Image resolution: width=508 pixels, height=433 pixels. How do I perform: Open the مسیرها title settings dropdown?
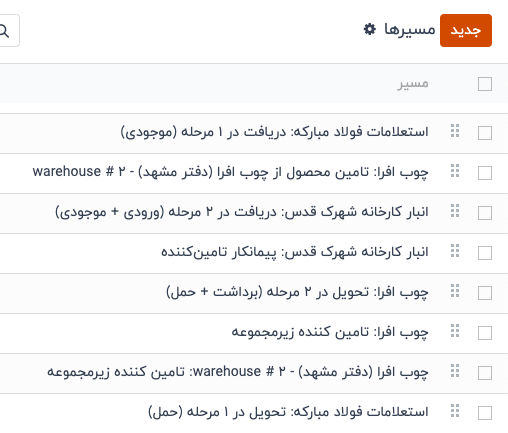tap(370, 29)
